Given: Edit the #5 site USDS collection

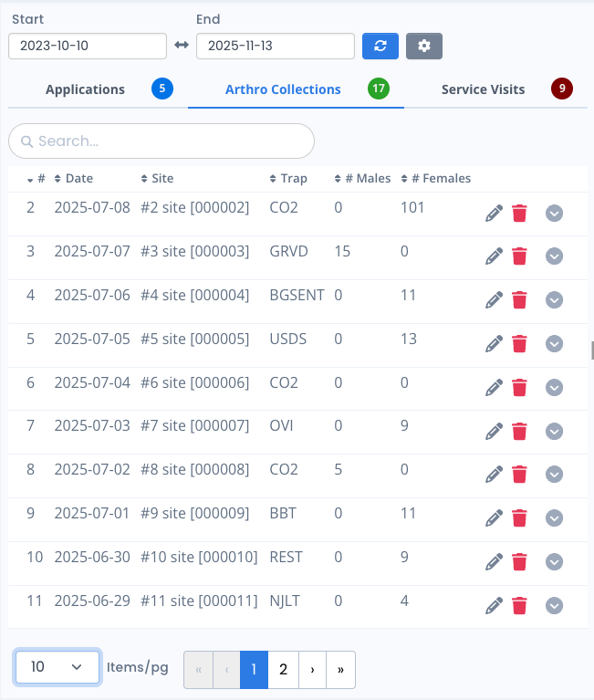Looking at the screenshot, I should (494, 344).
